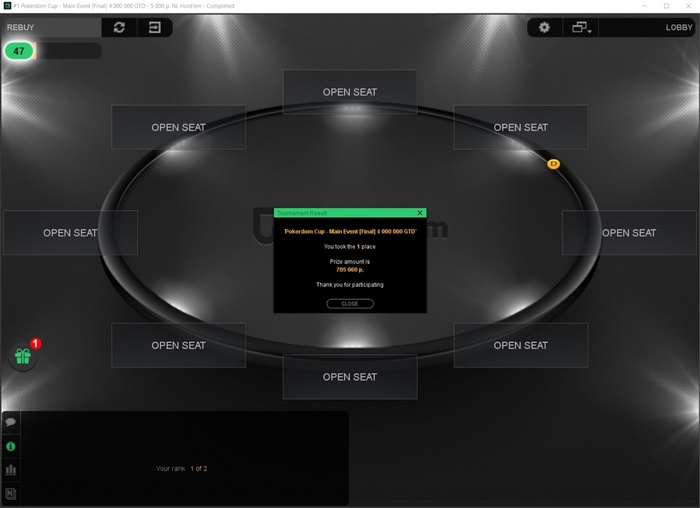The image size is (700, 508).
Task: Select the top center OPEN SEAT
Action: click(x=350, y=92)
